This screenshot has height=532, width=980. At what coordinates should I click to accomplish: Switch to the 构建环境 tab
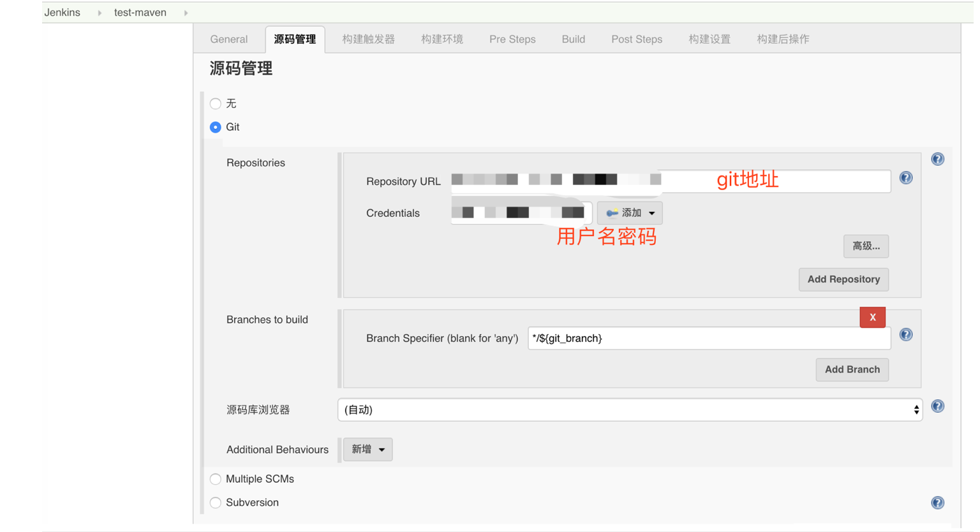click(442, 39)
